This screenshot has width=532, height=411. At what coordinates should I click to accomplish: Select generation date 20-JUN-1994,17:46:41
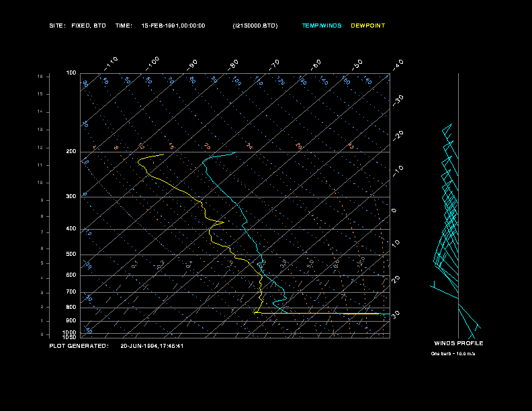[x=152, y=346]
